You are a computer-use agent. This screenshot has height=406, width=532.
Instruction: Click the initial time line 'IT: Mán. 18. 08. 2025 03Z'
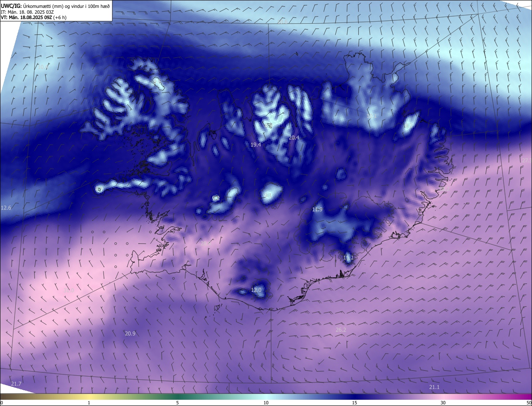tap(28, 12)
